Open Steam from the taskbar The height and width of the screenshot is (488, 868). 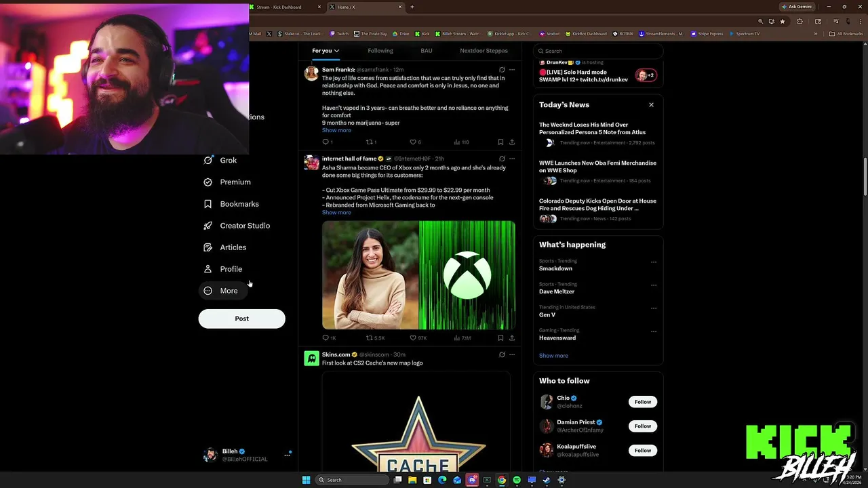547,480
